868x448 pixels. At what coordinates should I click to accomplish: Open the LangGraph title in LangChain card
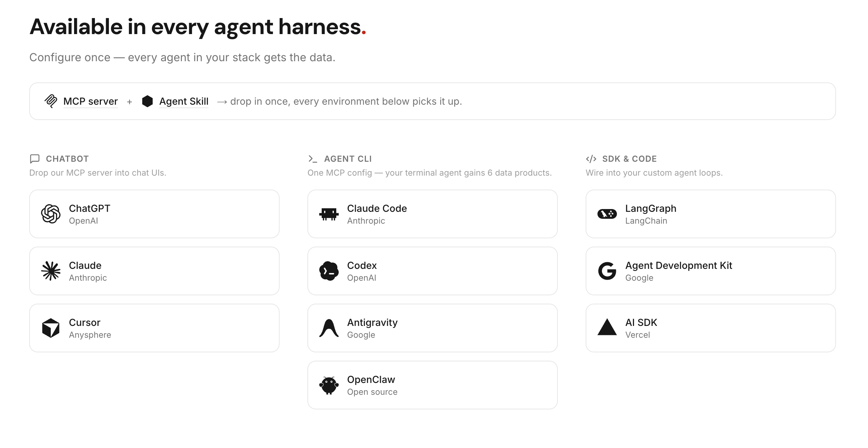point(651,209)
